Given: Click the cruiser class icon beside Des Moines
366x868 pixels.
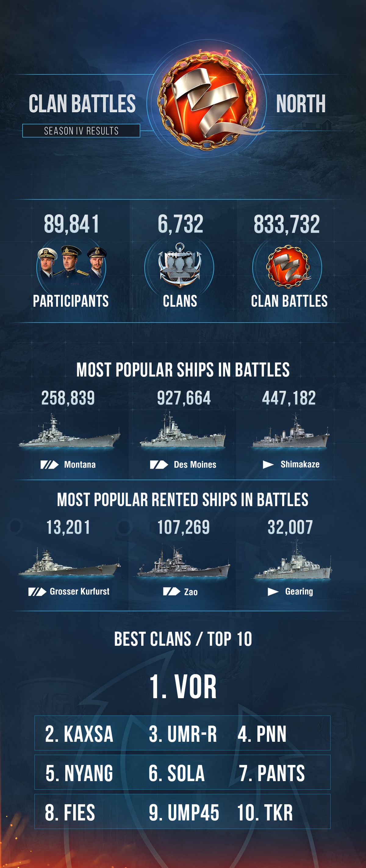Looking at the screenshot, I should click(159, 465).
